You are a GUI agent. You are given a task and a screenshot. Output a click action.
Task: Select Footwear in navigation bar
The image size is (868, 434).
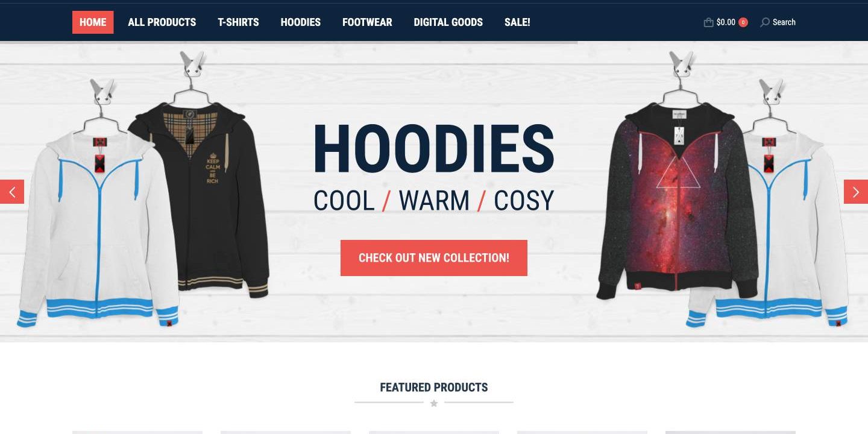(x=367, y=22)
